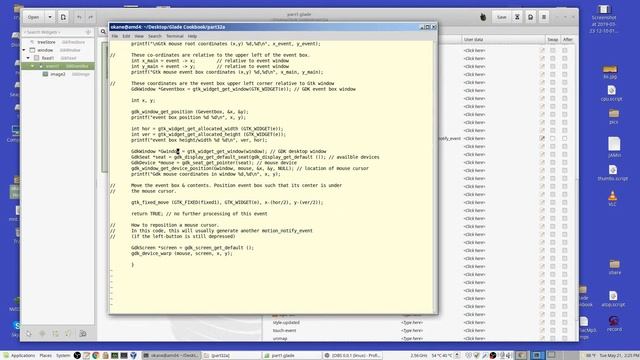Switch to okane@amd4 terminal taskbar button
The image size is (640, 360).
[x=171, y=356]
